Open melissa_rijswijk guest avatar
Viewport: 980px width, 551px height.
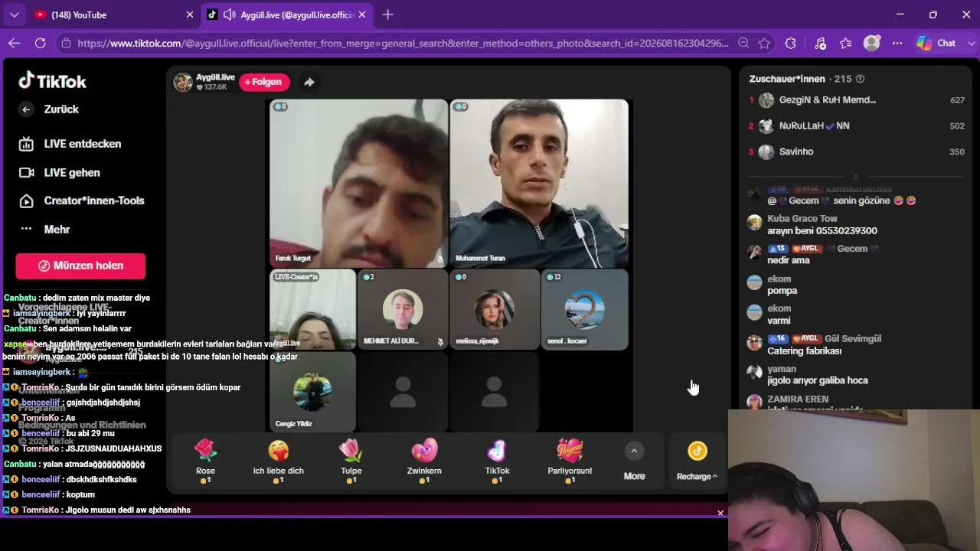(x=494, y=309)
